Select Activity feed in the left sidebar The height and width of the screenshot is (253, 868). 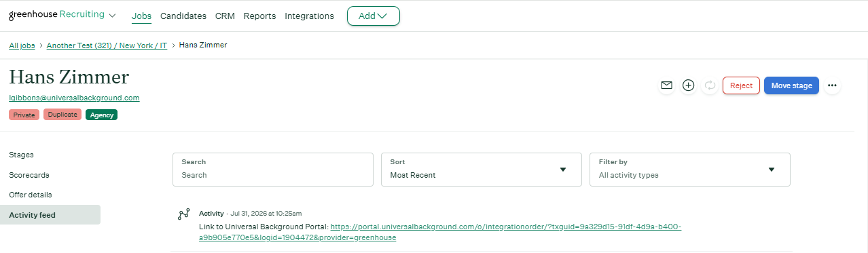click(50, 215)
